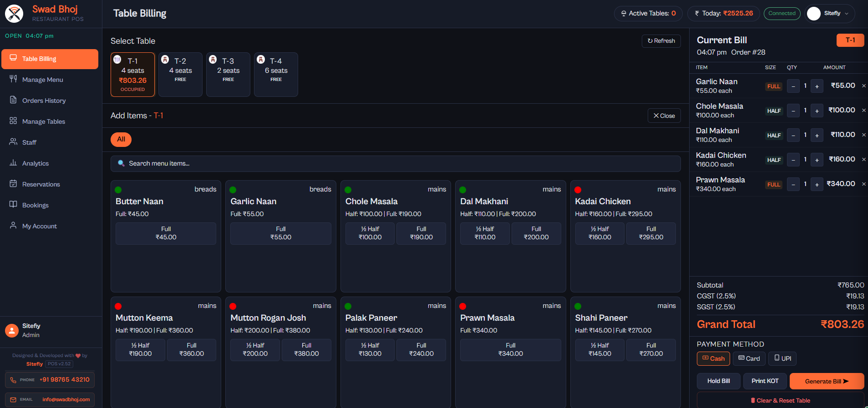Delete Kadai Chicken row using X icon
868x408 pixels.
[863, 160]
